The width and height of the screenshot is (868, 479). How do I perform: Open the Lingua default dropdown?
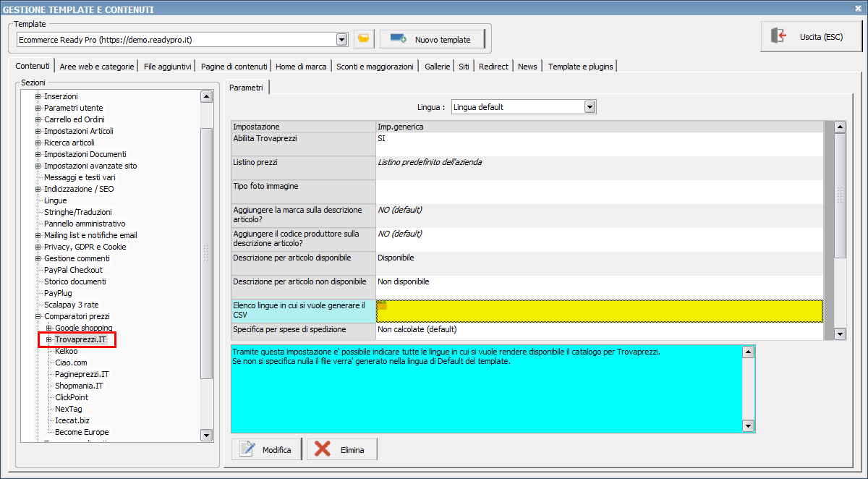pyautogui.click(x=590, y=107)
